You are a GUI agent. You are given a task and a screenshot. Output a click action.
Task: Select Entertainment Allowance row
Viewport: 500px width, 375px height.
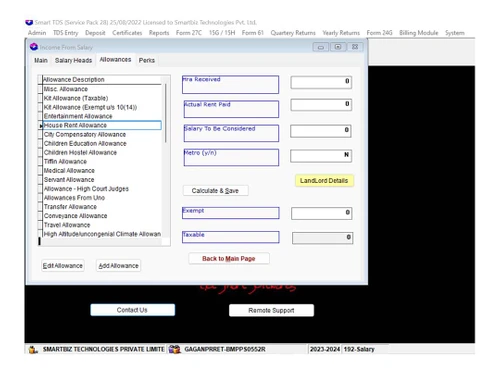102,116
